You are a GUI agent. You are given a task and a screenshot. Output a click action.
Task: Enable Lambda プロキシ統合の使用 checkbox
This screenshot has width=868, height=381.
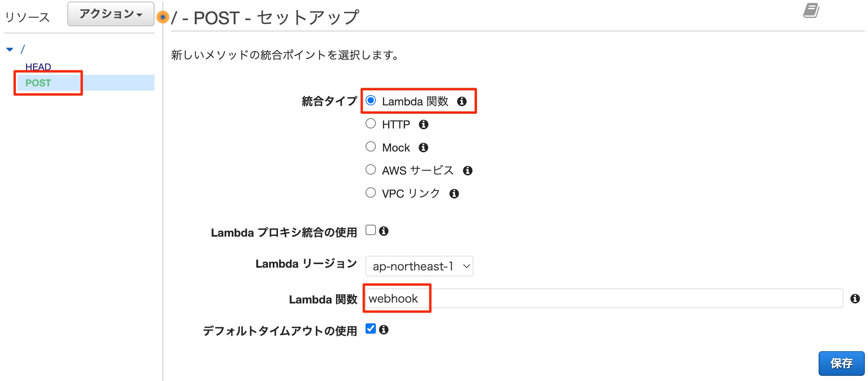point(370,230)
